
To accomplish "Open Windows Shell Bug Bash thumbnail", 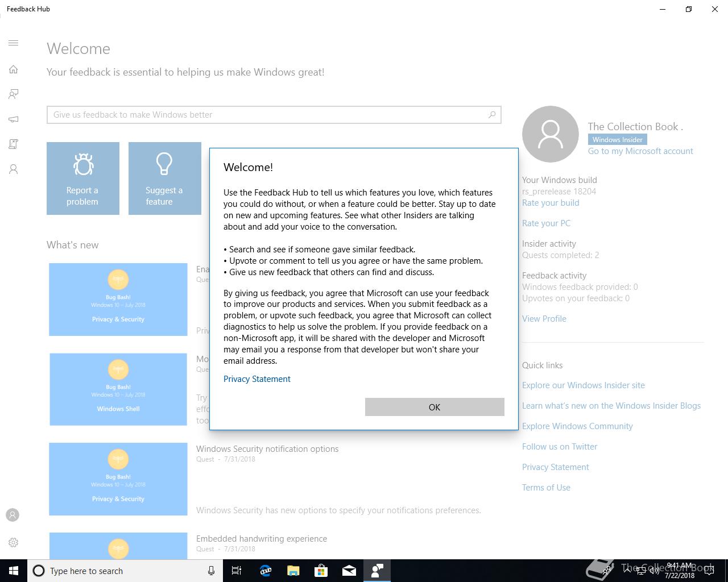I will click(118, 389).
